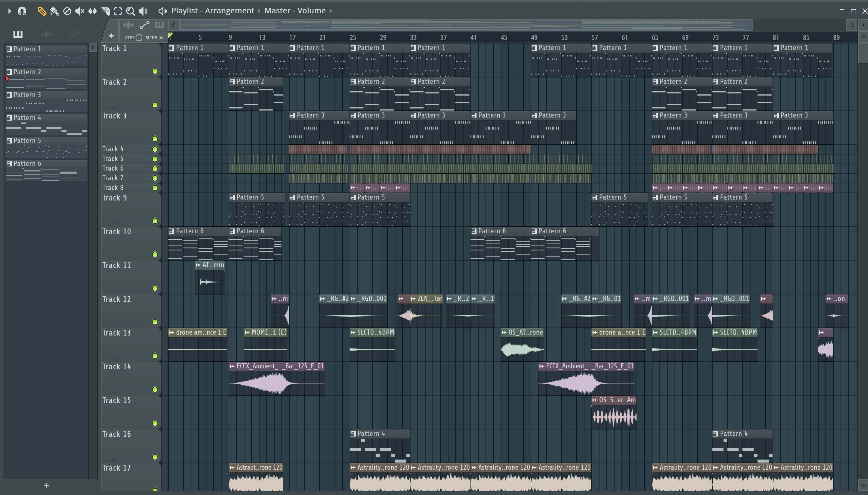Screen dimensions: 868x495
Task: Mute Track 2 with its green light
Action: coord(155,105)
